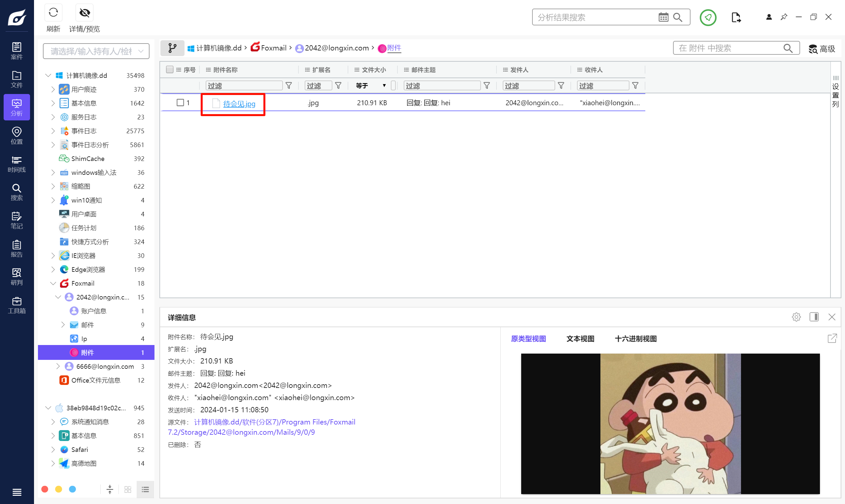Toggle the 详情/预览 eye icon
This screenshot has width=845, height=504.
[84, 13]
